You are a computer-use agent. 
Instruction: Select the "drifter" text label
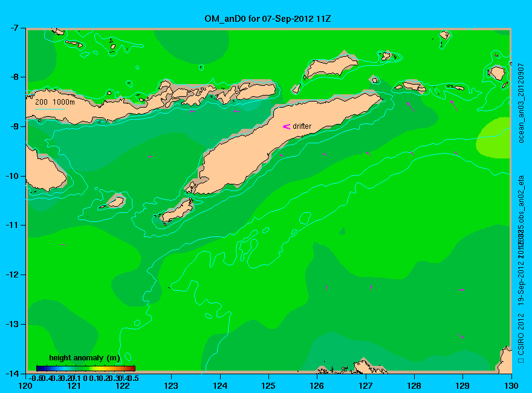point(302,126)
